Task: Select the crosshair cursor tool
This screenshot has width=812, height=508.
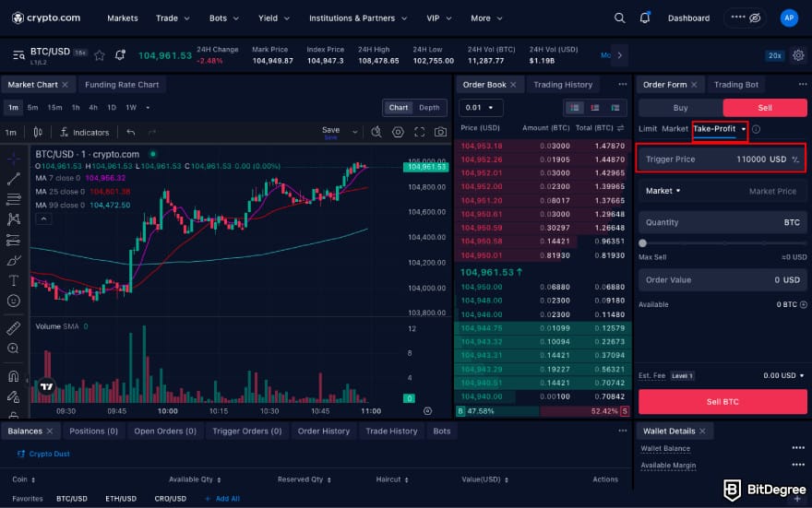Action: coord(14,159)
